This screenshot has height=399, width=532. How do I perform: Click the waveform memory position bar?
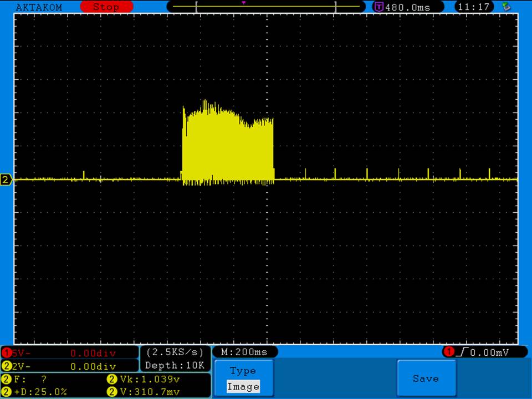click(x=266, y=7)
